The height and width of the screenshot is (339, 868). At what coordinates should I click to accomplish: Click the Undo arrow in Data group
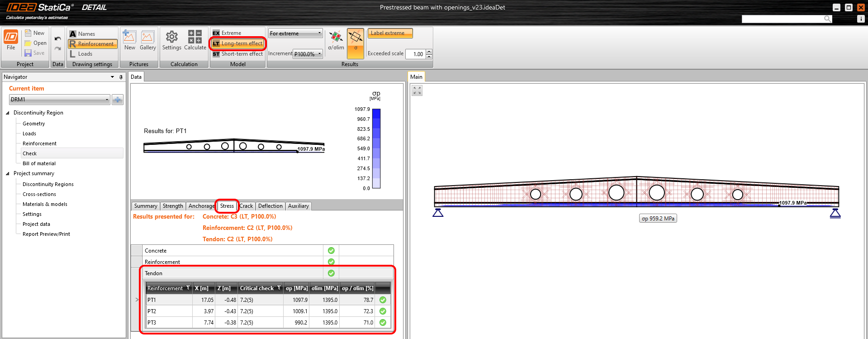click(x=57, y=38)
